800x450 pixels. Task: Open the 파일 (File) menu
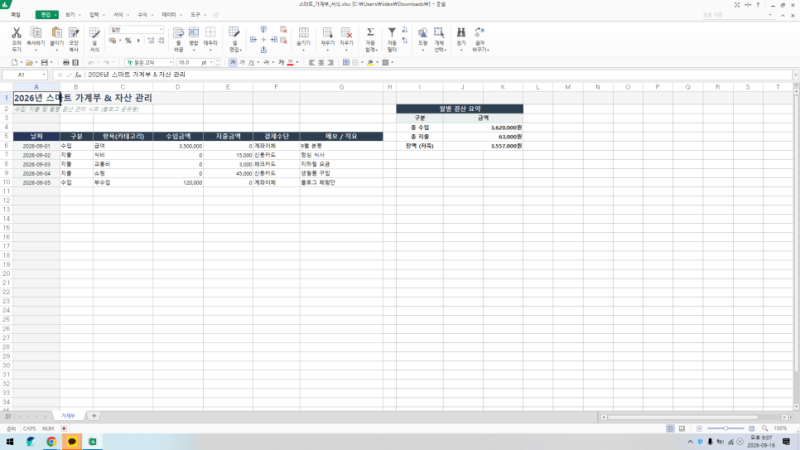point(16,15)
